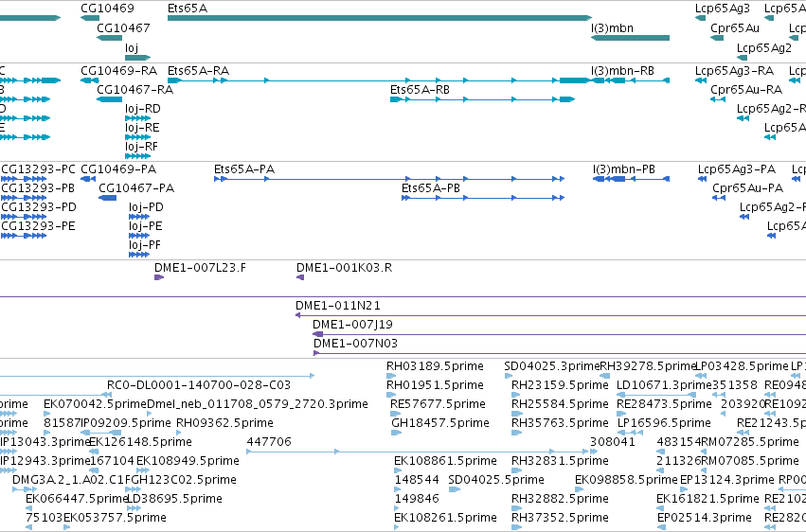Select the RE28473.5prime EST label
Image resolution: width=806 pixels, height=532 pixels.
click(x=664, y=404)
